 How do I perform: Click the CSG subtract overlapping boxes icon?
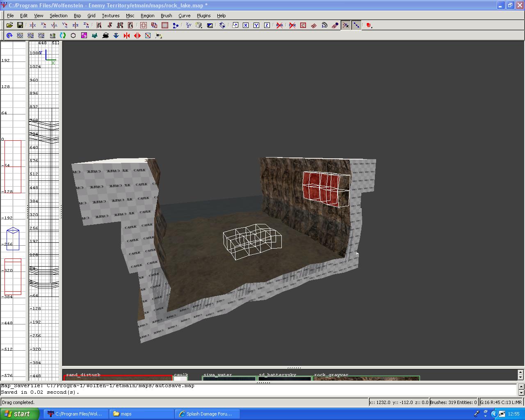coord(154,25)
